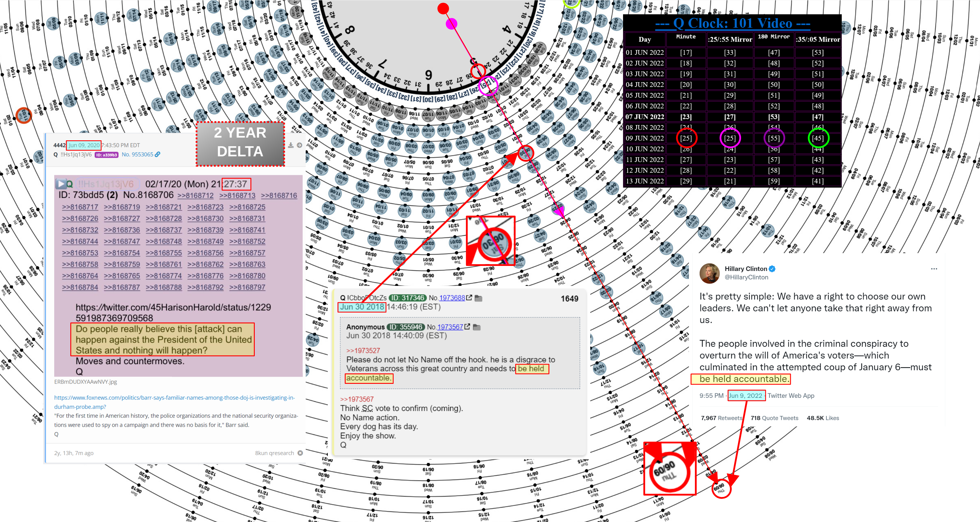Image resolution: width=980 pixels, height=522 pixels.
Task: Click the 180 Mirror column header
Action: click(x=774, y=37)
